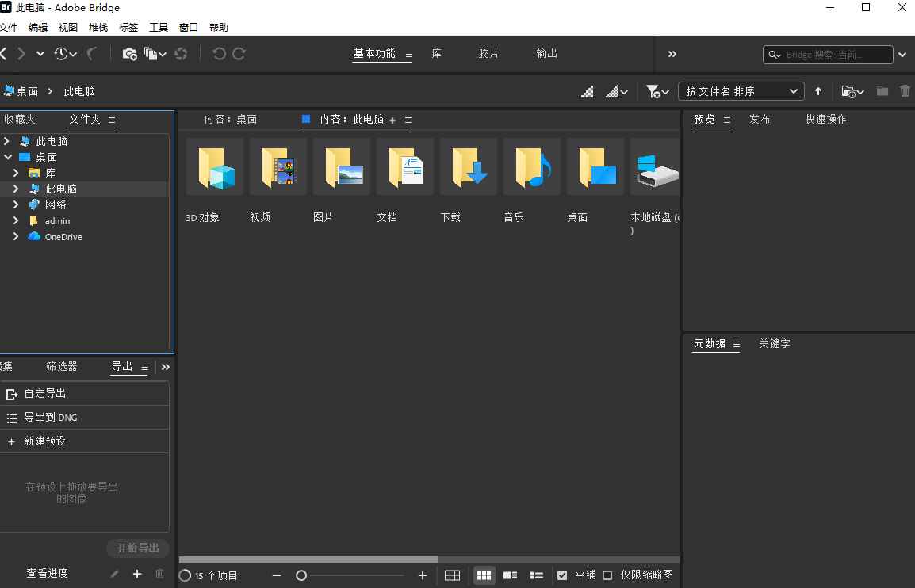The width and height of the screenshot is (915, 588).
Task: Open thumbnail quality options dropdown icon
Action: (617, 92)
